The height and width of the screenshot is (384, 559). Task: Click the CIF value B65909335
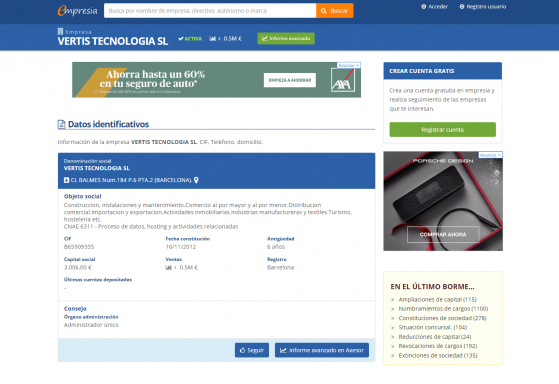coord(79,247)
